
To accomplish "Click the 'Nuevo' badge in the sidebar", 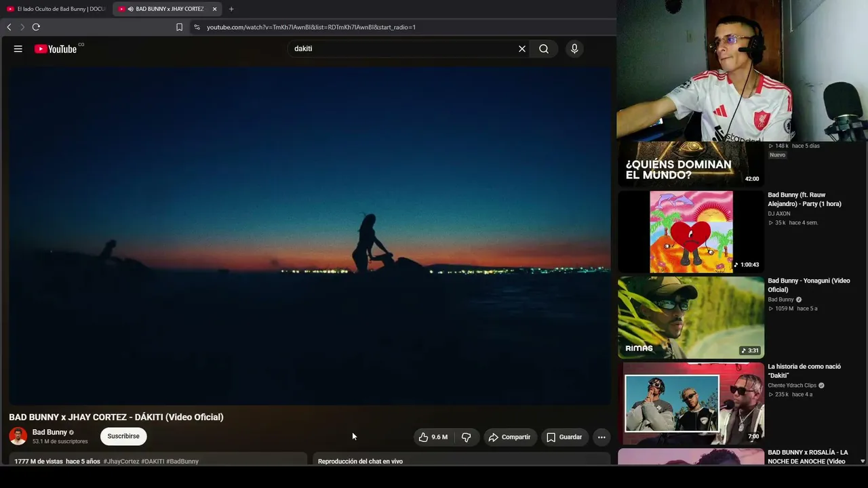I will [777, 155].
